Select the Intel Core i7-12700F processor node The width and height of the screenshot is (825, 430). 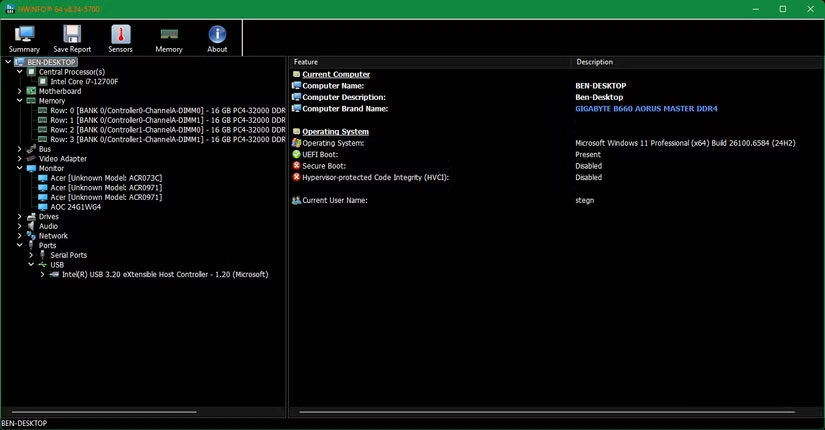pos(84,81)
